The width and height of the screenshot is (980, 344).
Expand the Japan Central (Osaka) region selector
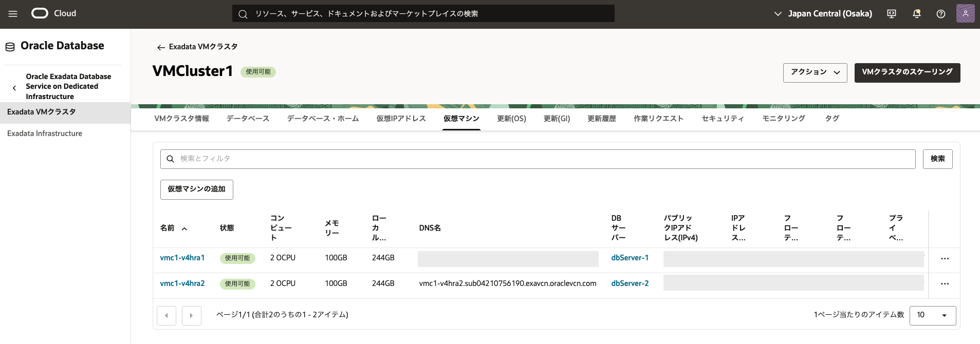point(823,14)
